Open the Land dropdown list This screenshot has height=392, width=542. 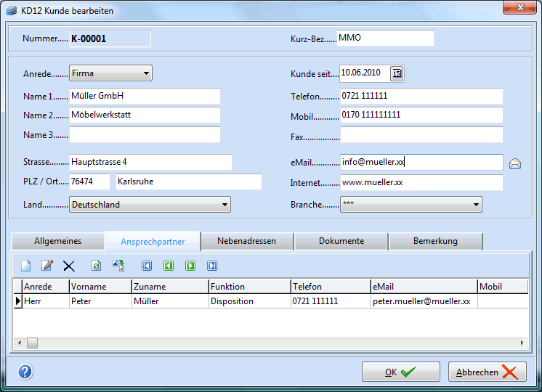[x=224, y=205]
